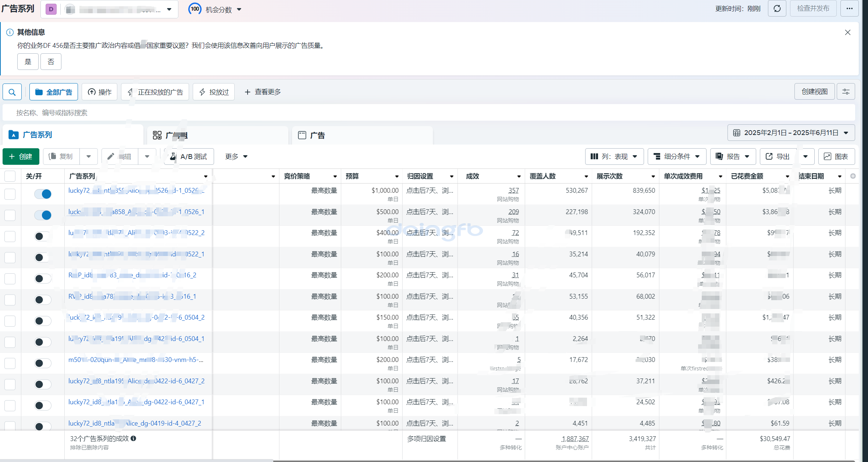The width and height of the screenshot is (868, 462).
Task: Click the A/B 测试 button
Action: (x=189, y=156)
